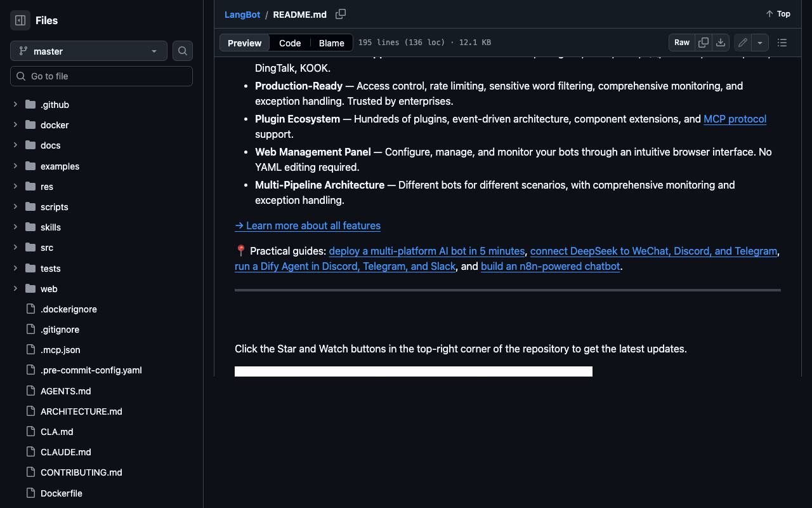This screenshot has width=812, height=508.
Task: Open the MCP protocol link
Action: (735, 119)
